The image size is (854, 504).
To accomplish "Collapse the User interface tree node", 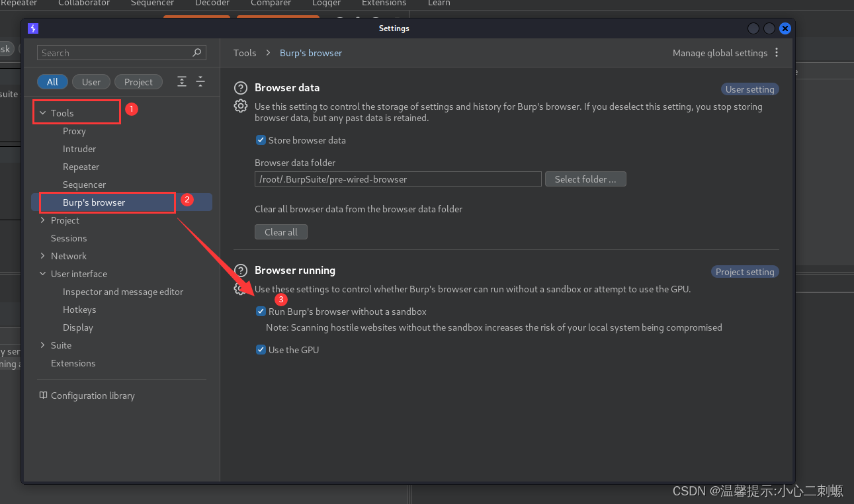I will point(43,274).
